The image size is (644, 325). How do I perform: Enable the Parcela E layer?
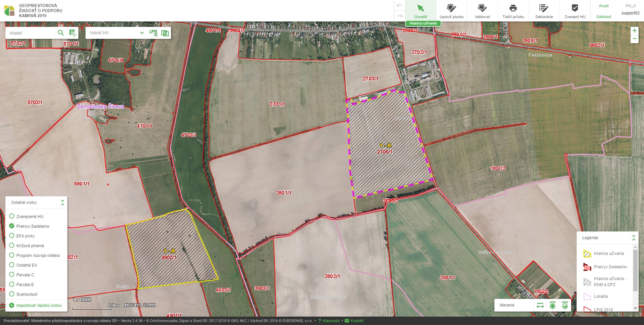tap(12, 284)
